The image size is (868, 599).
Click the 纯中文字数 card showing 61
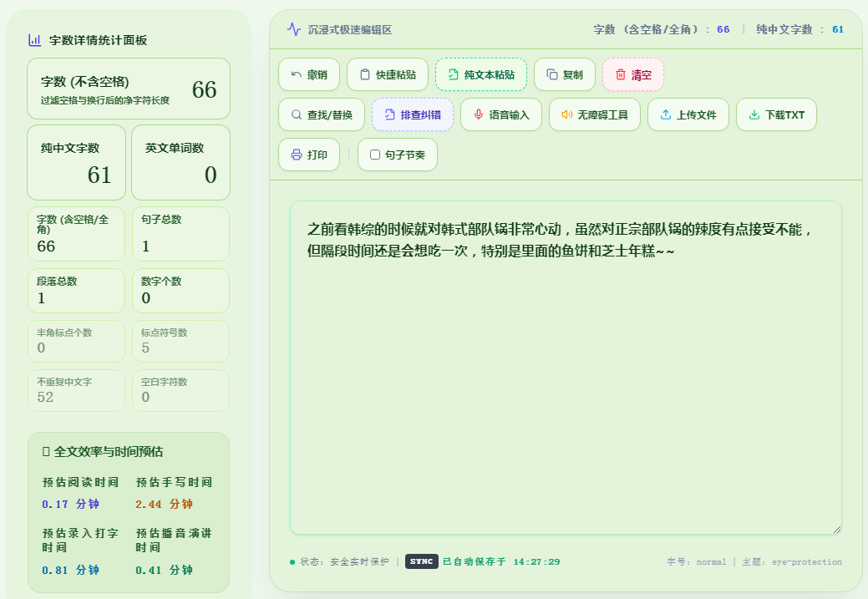76,162
